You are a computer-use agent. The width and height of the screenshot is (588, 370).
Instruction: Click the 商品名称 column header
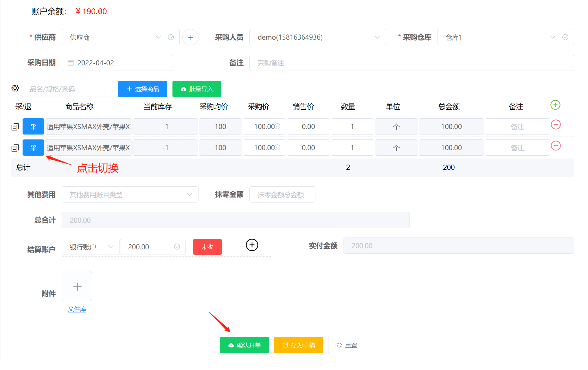point(79,106)
